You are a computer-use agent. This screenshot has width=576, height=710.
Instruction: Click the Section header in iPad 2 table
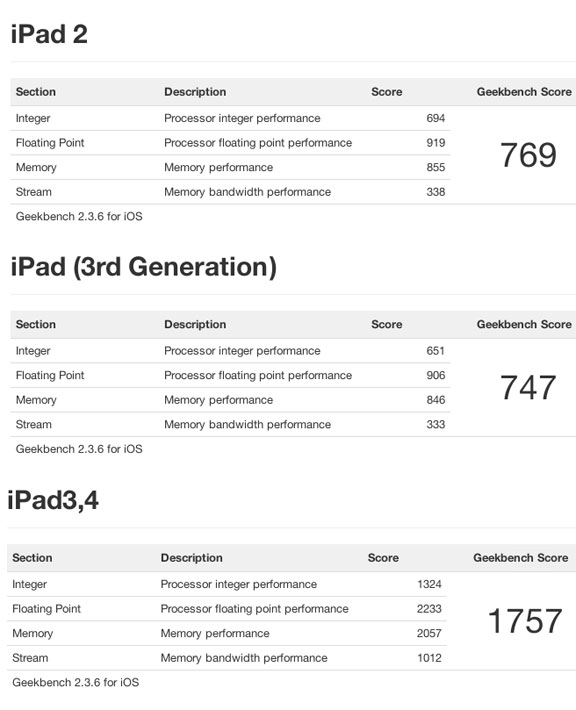coord(36,92)
